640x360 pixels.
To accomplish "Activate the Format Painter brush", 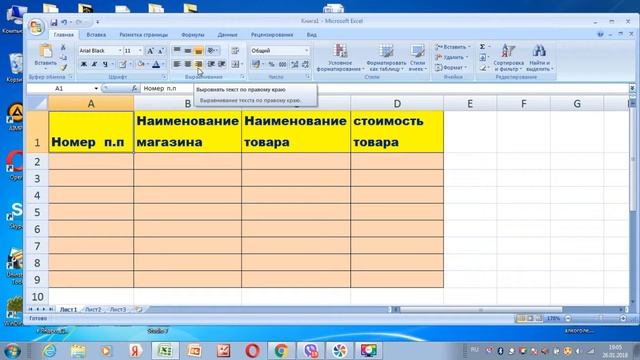I will (x=63, y=67).
